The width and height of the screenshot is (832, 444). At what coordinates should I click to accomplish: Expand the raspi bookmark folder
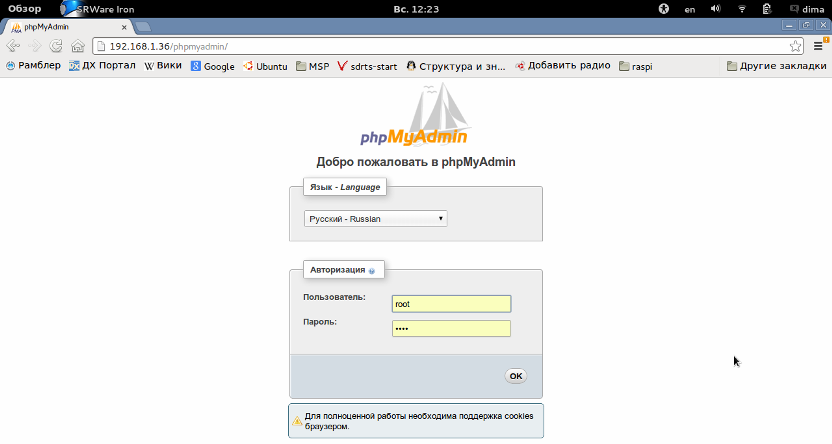click(636, 66)
